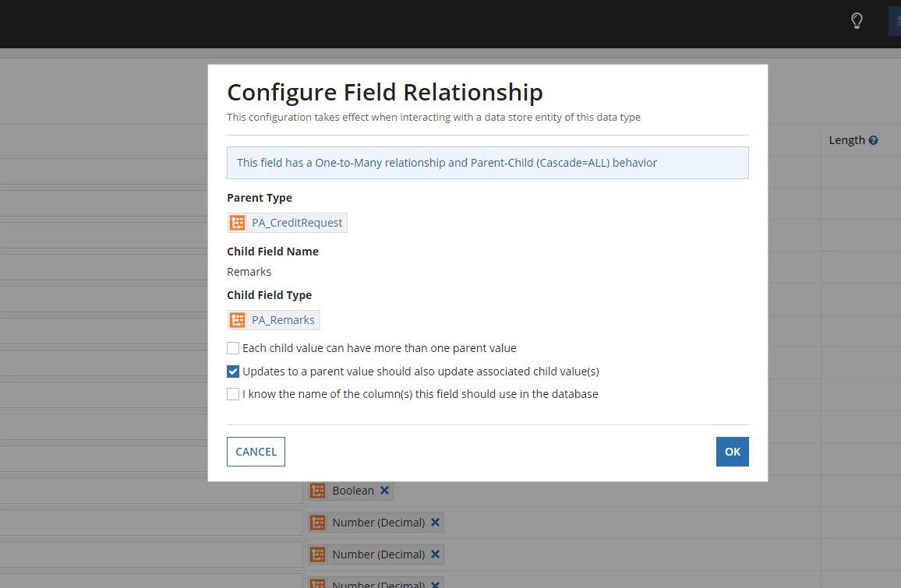Viewport: 901px width, 588px height.
Task: Open the PA_Remarks child field type link
Action: 283,320
